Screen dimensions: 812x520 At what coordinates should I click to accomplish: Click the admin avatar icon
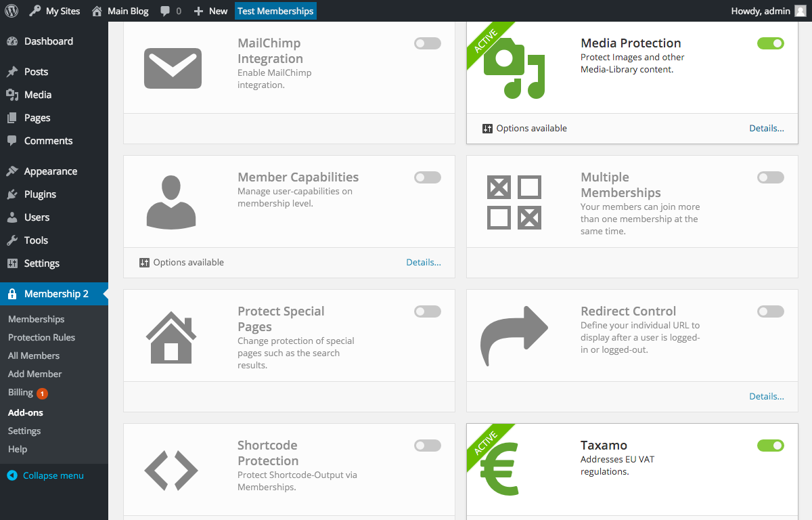click(800, 11)
